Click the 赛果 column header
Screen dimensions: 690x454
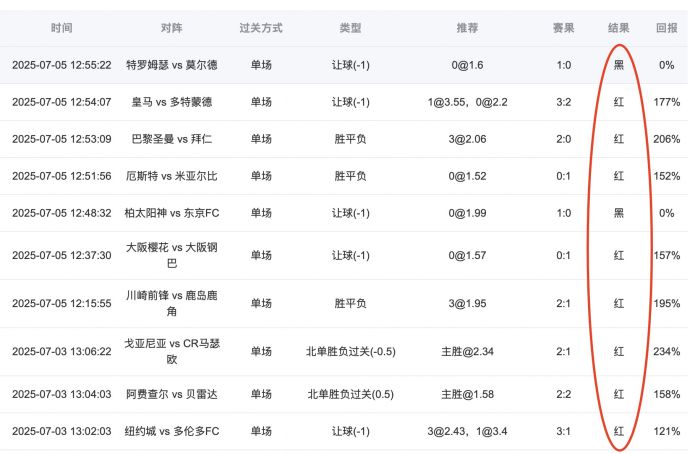[x=563, y=28]
